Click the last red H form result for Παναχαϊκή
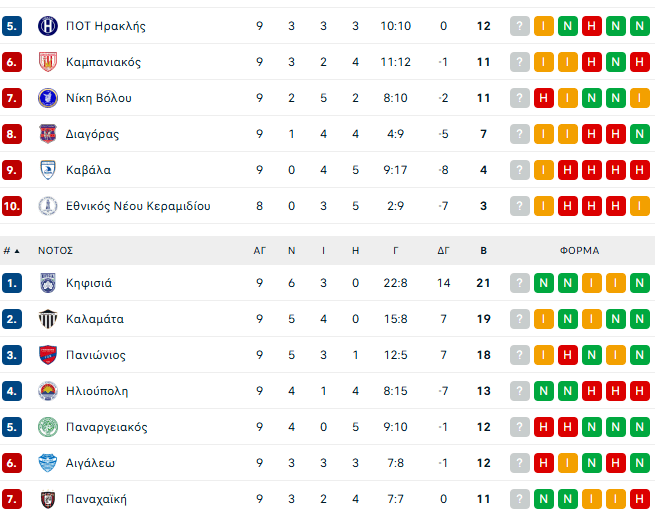The image size is (655, 513). pyautogui.click(x=640, y=499)
